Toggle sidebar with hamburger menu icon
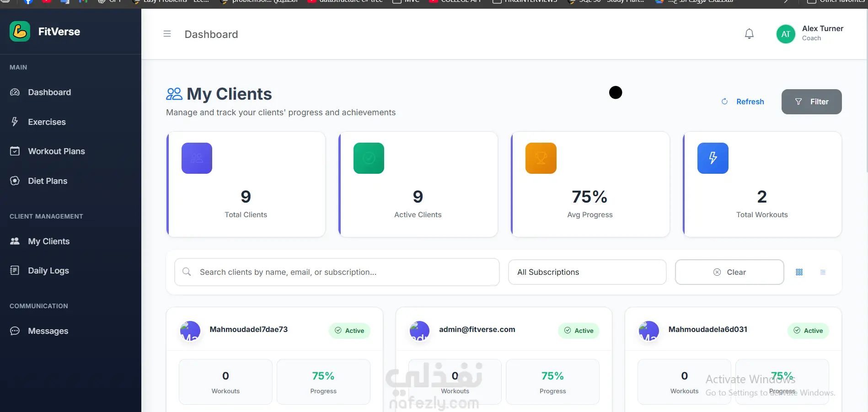This screenshot has width=868, height=412. point(167,34)
